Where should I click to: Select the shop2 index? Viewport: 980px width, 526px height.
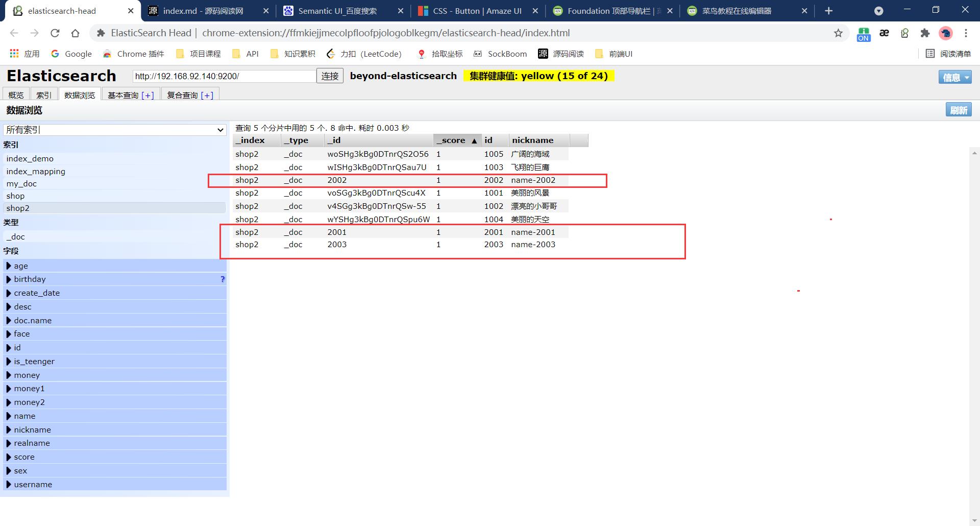tap(114, 208)
